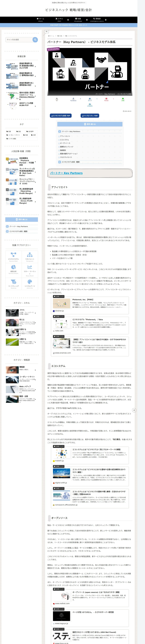Click the ビジネスハック 戦略/経営/会計 site title
Image resolution: width=145 pixels, height=644 pixels.
[68, 10]
